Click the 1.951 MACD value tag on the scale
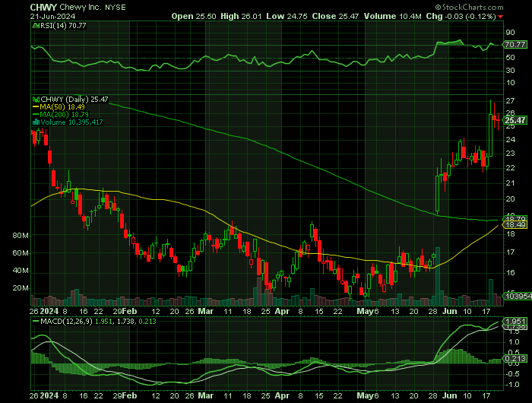 point(515,321)
